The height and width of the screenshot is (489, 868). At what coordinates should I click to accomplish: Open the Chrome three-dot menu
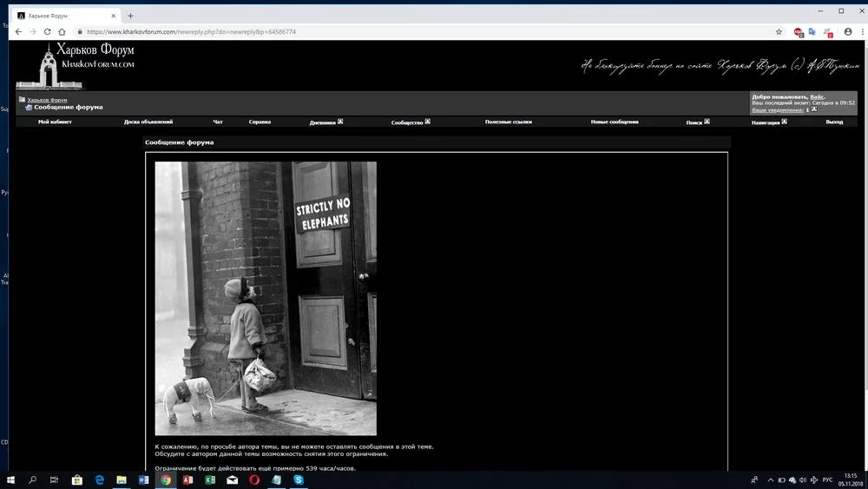[858, 31]
